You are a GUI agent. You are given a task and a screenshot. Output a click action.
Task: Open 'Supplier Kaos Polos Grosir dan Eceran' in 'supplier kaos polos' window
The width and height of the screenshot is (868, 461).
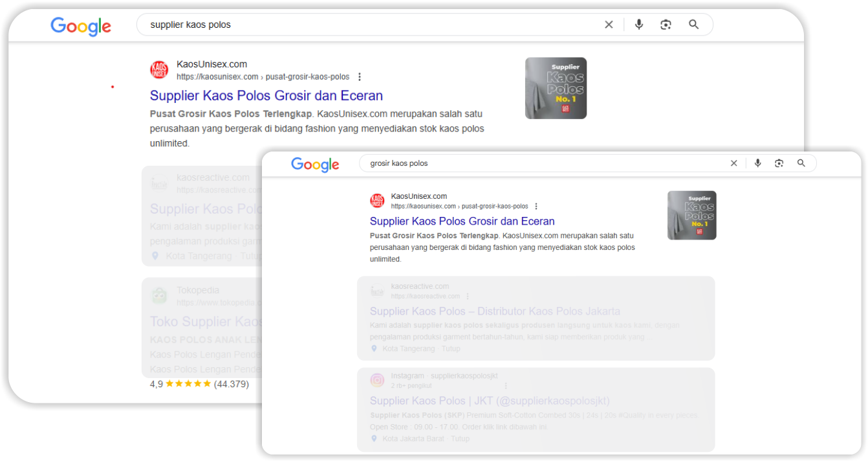coord(266,96)
